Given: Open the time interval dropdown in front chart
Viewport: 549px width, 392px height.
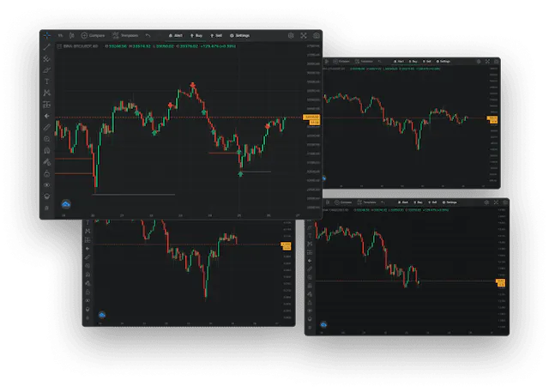Looking at the screenshot, I should pos(60,36).
